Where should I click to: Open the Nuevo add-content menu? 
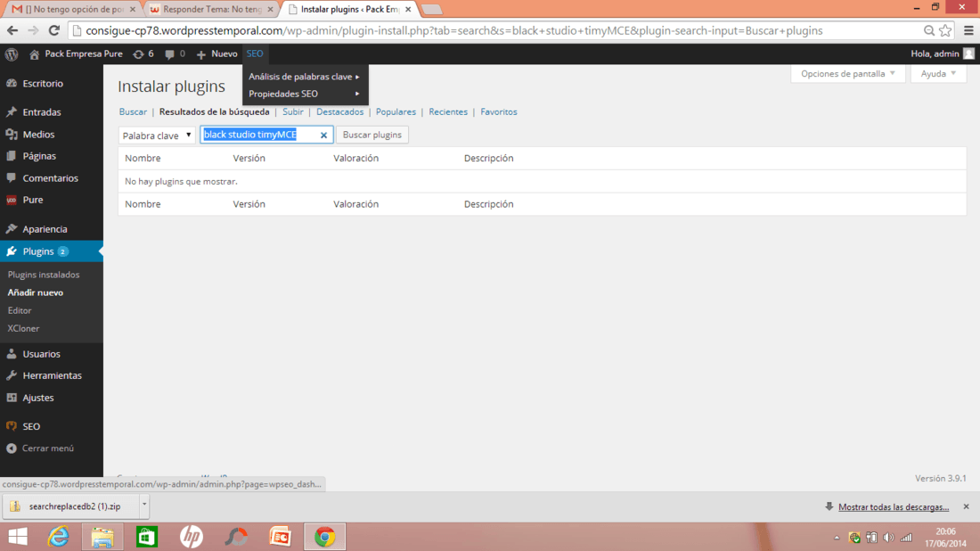(216, 53)
